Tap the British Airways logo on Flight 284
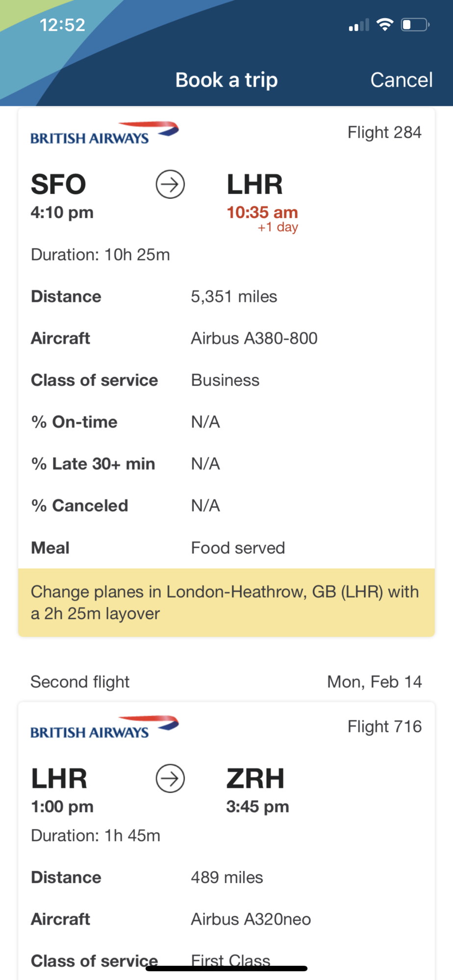Screen dimensions: 453x980 point(104,133)
